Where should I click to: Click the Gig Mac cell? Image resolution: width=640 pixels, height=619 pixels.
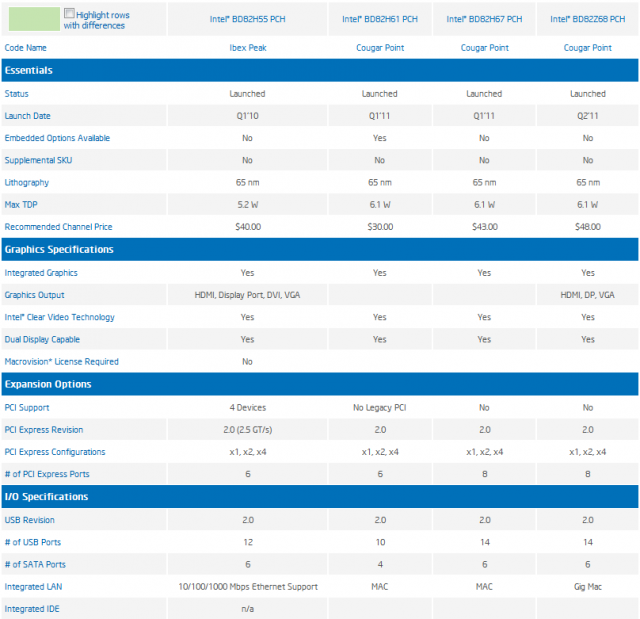pos(587,587)
